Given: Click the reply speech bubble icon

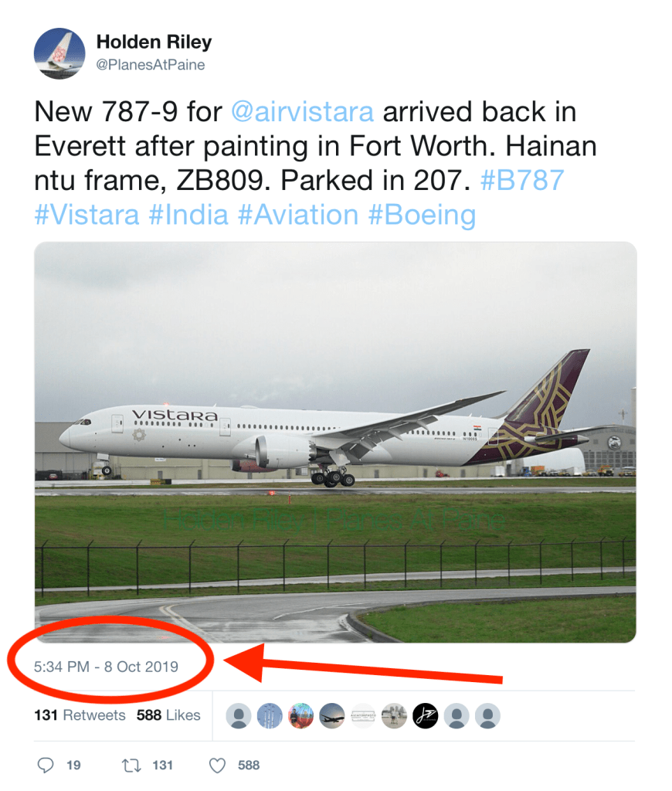Looking at the screenshot, I should [46, 765].
